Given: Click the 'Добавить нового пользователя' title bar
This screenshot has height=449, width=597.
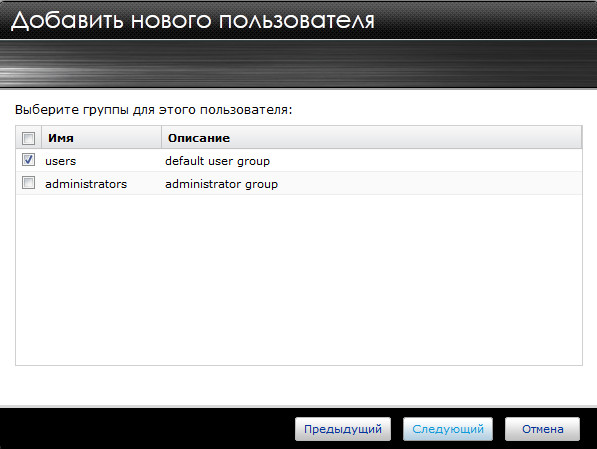Looking at the screenshot, I should click(x=298, y=20).
